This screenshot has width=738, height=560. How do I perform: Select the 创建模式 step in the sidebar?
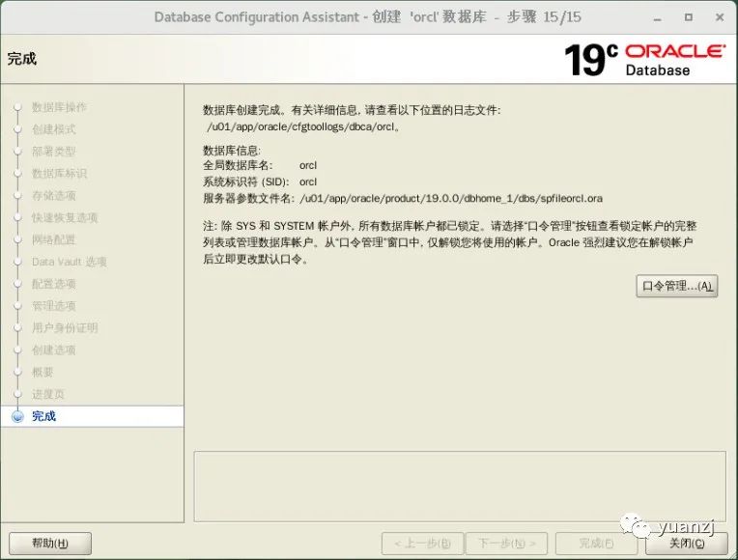[x=54, y=129]
